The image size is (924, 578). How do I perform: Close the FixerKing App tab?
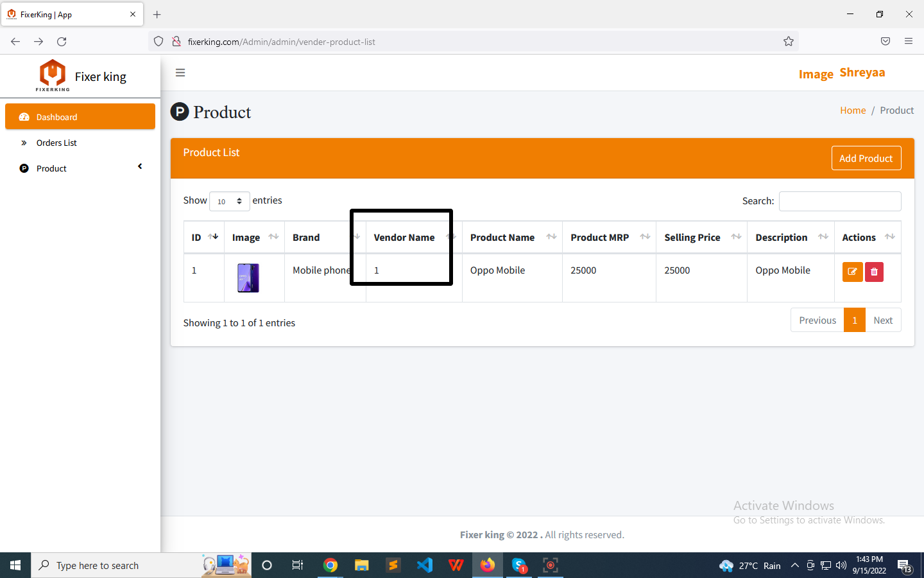pos(133,14)
